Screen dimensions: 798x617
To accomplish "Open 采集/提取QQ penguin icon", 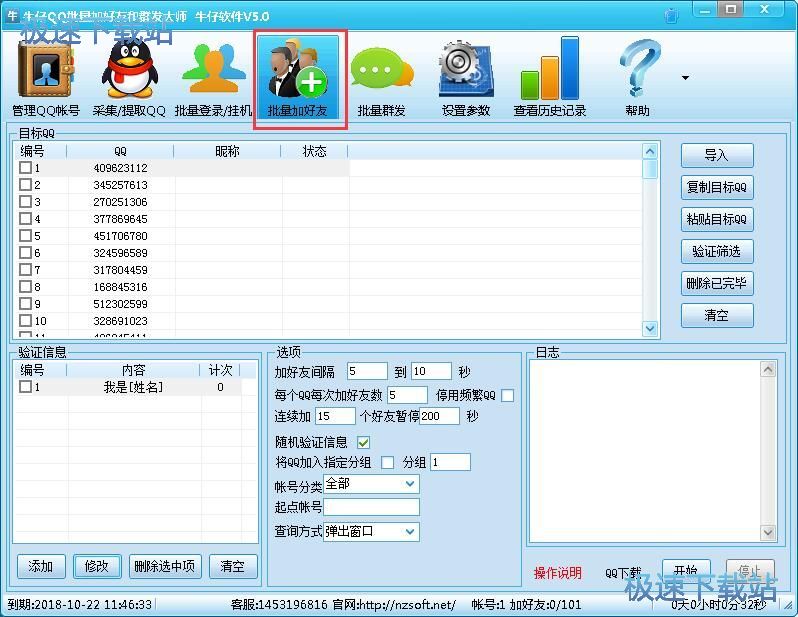I will point(129,70).
